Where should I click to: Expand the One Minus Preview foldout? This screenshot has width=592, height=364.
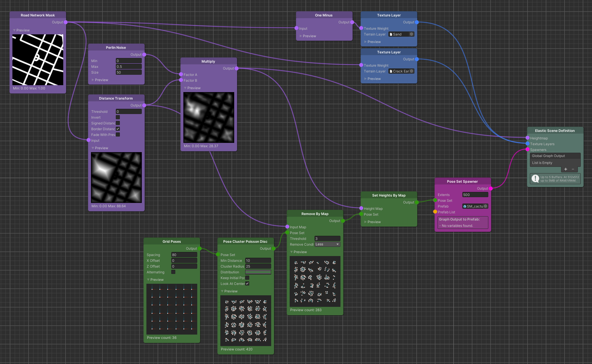tap(301, 36)
